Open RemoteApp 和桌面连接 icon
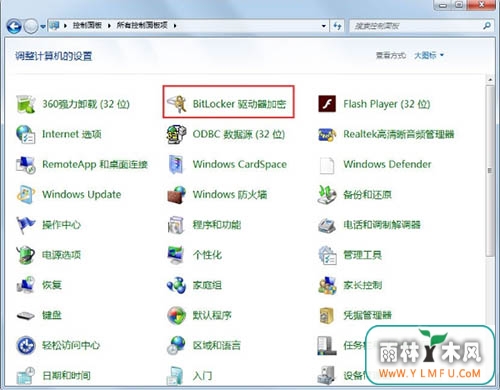Viewport: 500px width, 390px height. (25, 165)
